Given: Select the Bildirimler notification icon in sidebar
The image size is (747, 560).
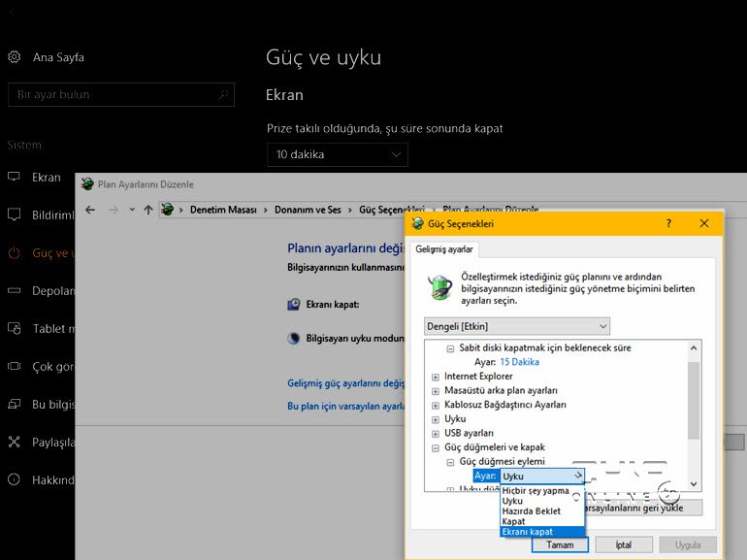Looking at the screenshot, I should [x=14, y=214].
